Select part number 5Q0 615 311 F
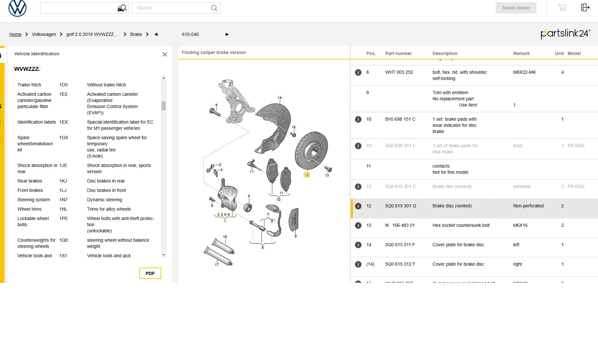The height and width of the screenshot is (364, 598). 400,245
